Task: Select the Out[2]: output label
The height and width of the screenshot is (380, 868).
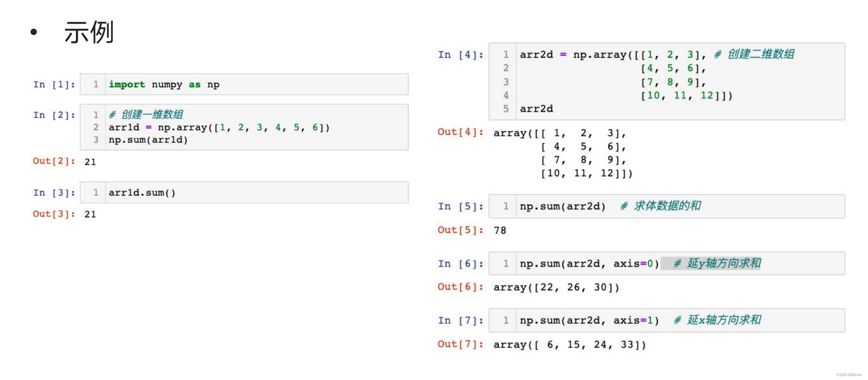Action: [x=54, y=161]
